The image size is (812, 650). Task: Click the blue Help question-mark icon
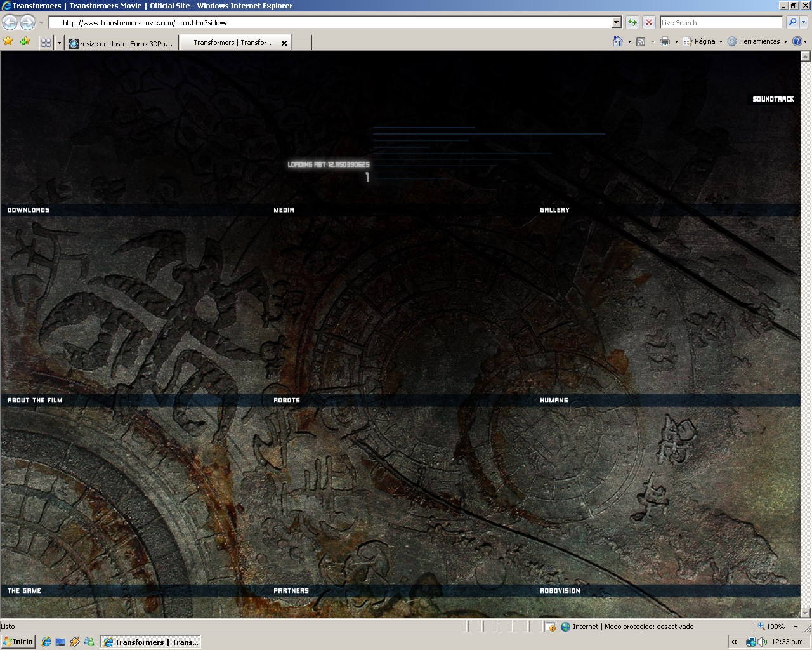tap(797, 41)
